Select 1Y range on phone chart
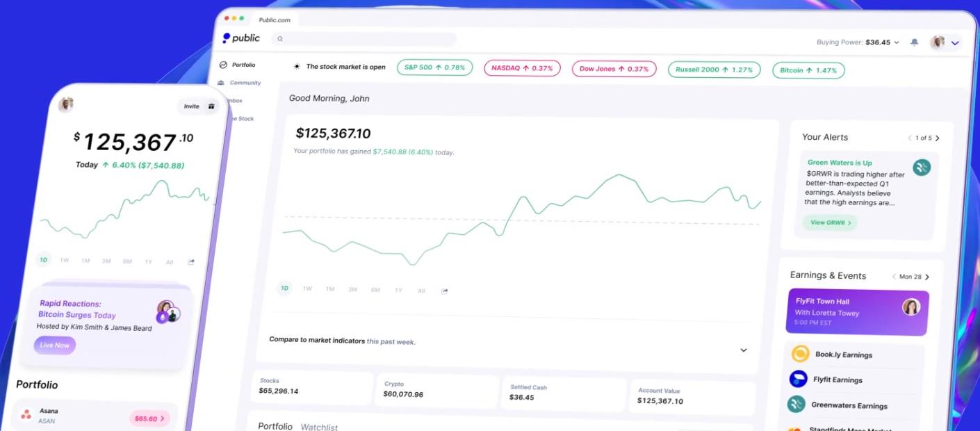 [x=149, y=261]
